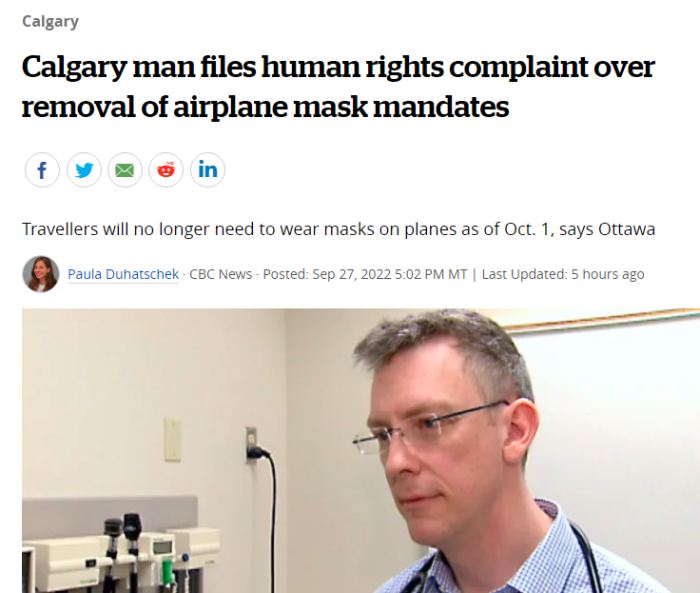Image resolution: width=700 pixels, height=593 pixels.
Task: Click the word 'Ottawa' in subheadline
Action: click(626, 229)
